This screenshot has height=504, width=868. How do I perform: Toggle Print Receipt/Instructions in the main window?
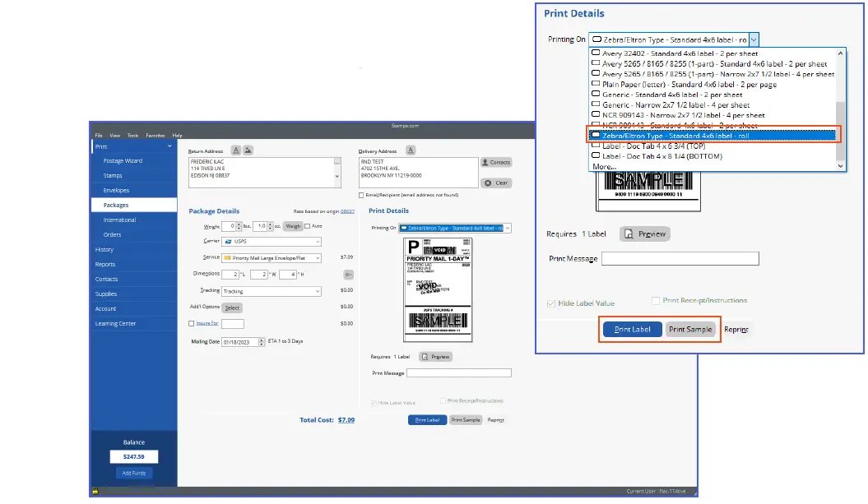click(443, 400)
